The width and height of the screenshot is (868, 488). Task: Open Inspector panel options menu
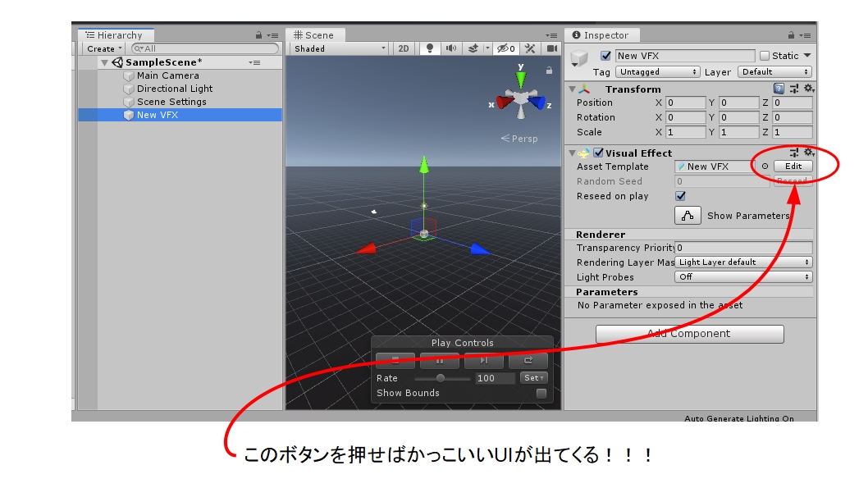tap(806, 35)
